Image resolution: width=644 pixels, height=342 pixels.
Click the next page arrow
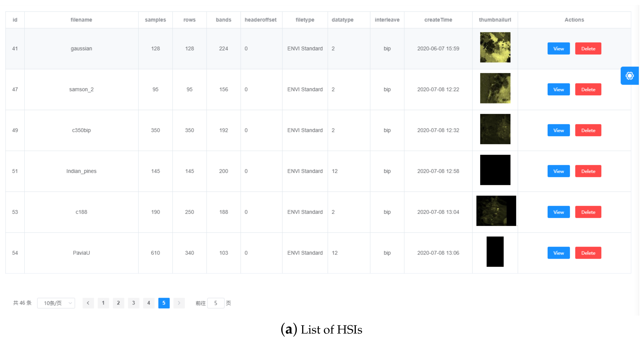179,303
